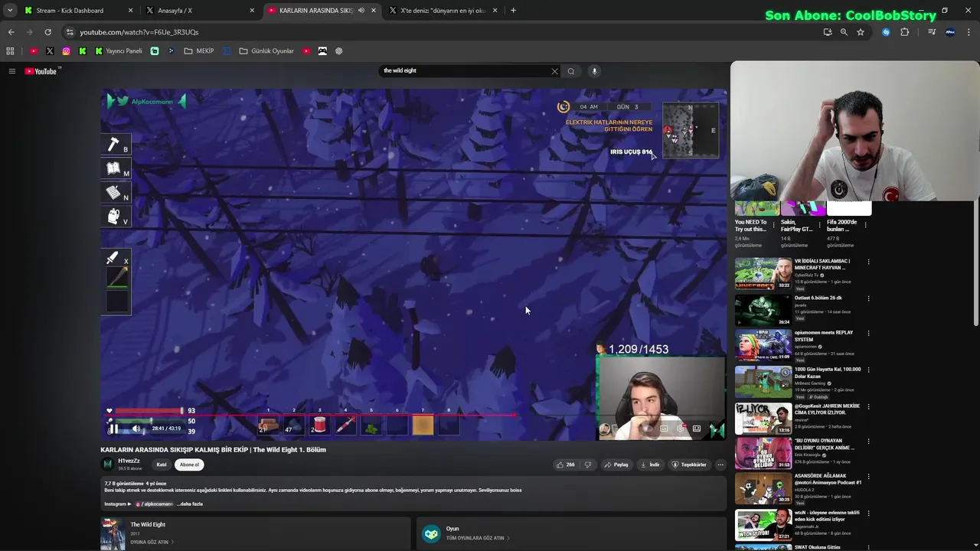Viewport: 980px width, 551px height.
Task: Use the page vertical scrollbar
Action: (976, 264)
